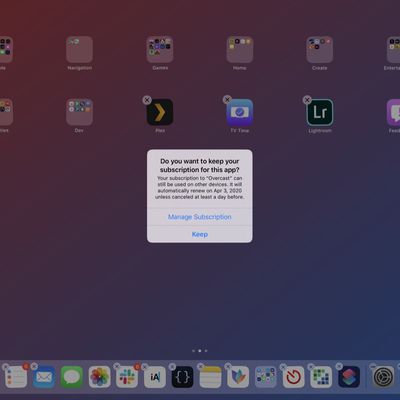Open the TV Time app icon

click(x=240, y=112)
